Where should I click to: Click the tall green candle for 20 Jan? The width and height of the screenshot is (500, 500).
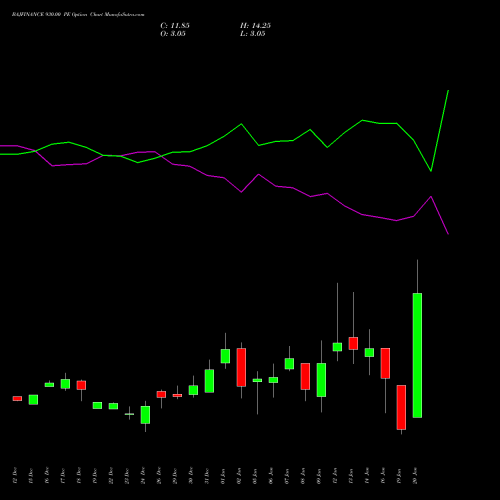(x=417, y=355)
